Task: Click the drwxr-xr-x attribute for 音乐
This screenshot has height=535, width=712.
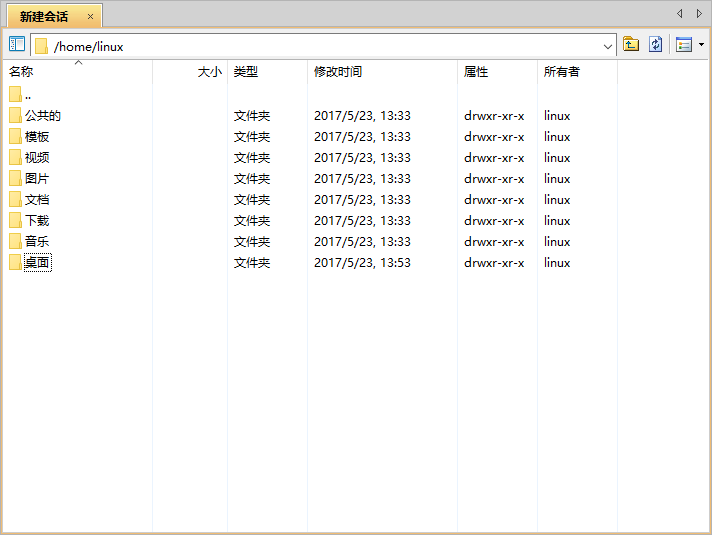Action: point(494,242)
